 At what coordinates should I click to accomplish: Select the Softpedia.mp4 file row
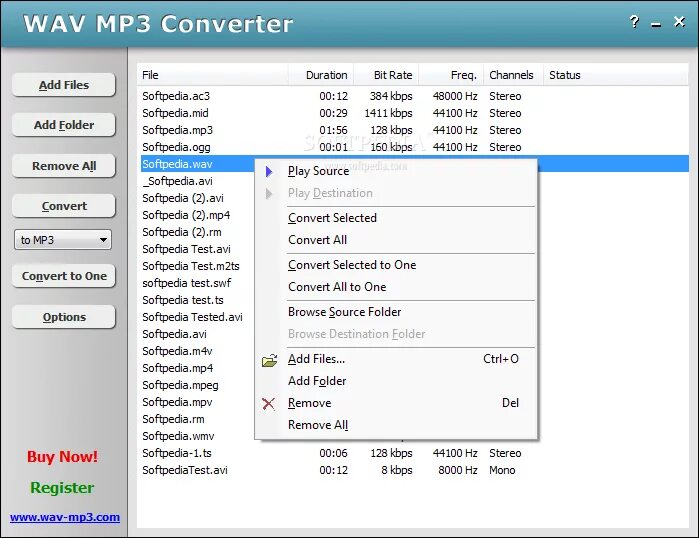click(177, 368)
